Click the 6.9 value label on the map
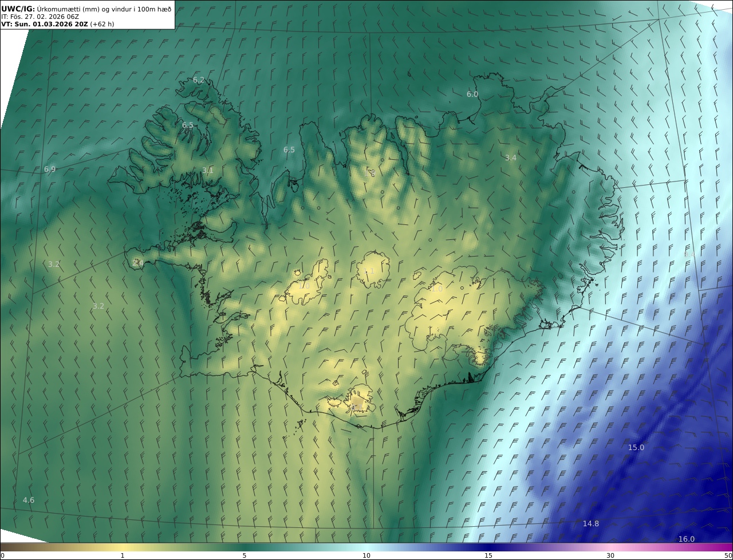The height and width of the screenshot is (560, 733). [x=50, y=169]
